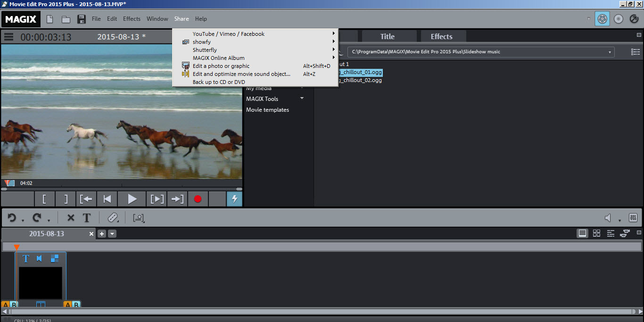The image size is (644, 322).
Task: Choose Back up to CD or DVD
Action: click(256, 82)
